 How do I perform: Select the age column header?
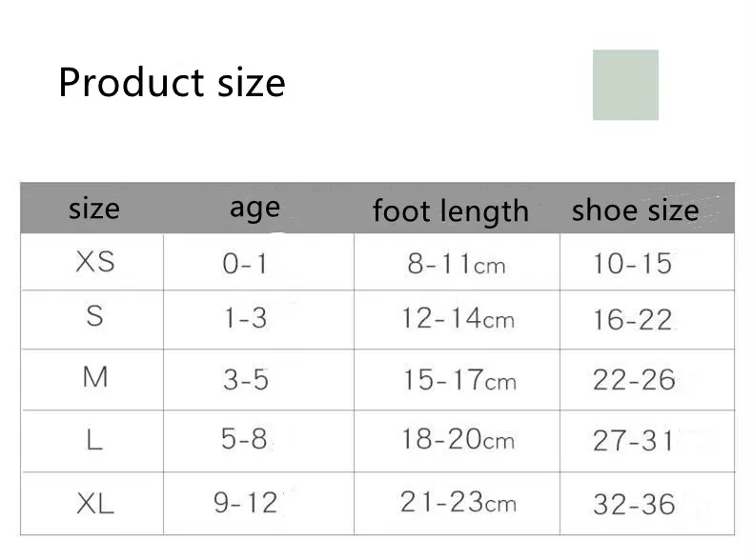pos(255,210)
